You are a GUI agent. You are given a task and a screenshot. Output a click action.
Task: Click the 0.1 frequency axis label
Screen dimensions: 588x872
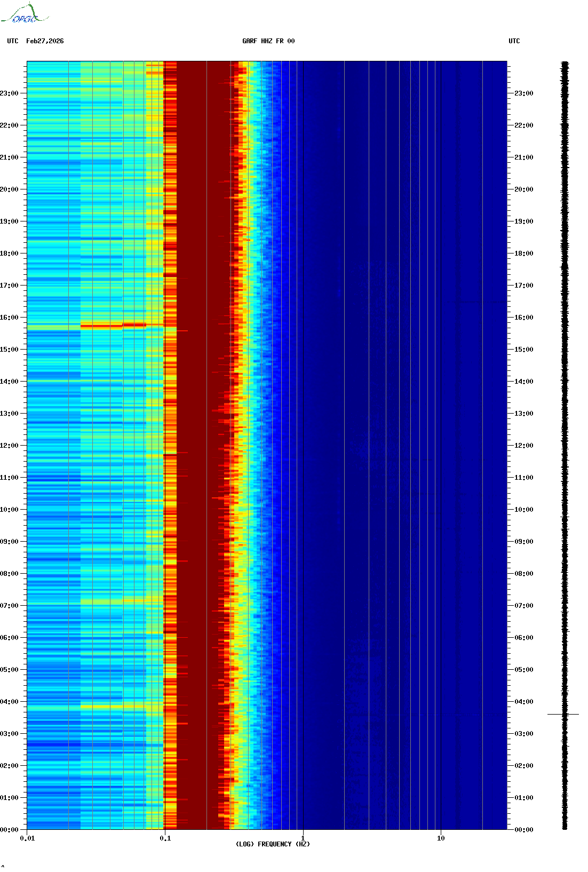165,838
